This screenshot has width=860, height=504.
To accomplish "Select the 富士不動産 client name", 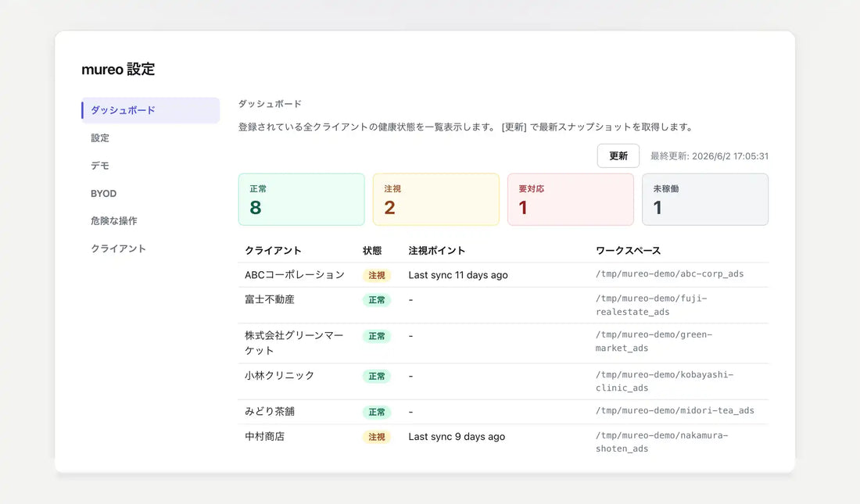I will click(270, 299).
